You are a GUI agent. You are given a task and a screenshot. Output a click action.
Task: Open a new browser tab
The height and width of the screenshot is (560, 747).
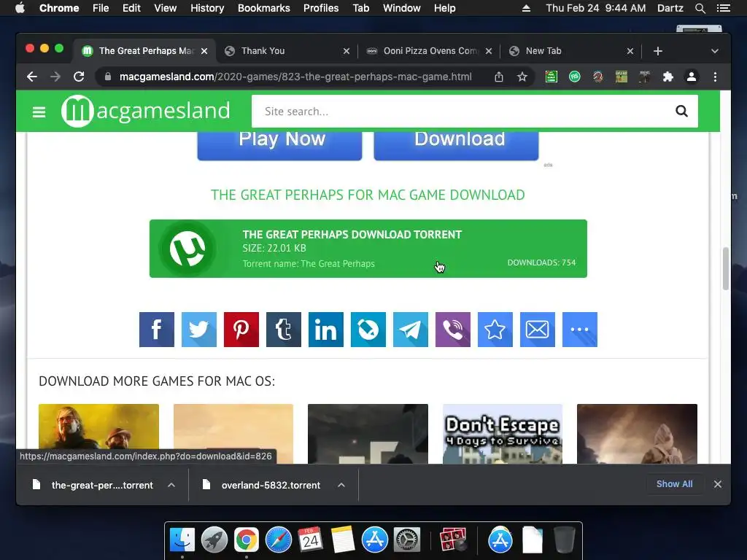(x=658, y=51)
